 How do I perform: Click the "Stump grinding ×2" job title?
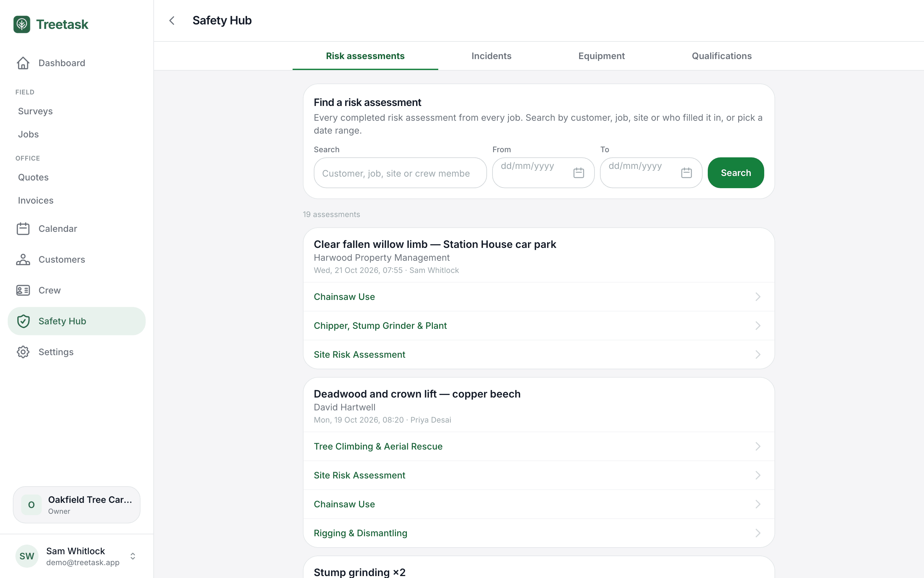360,572
